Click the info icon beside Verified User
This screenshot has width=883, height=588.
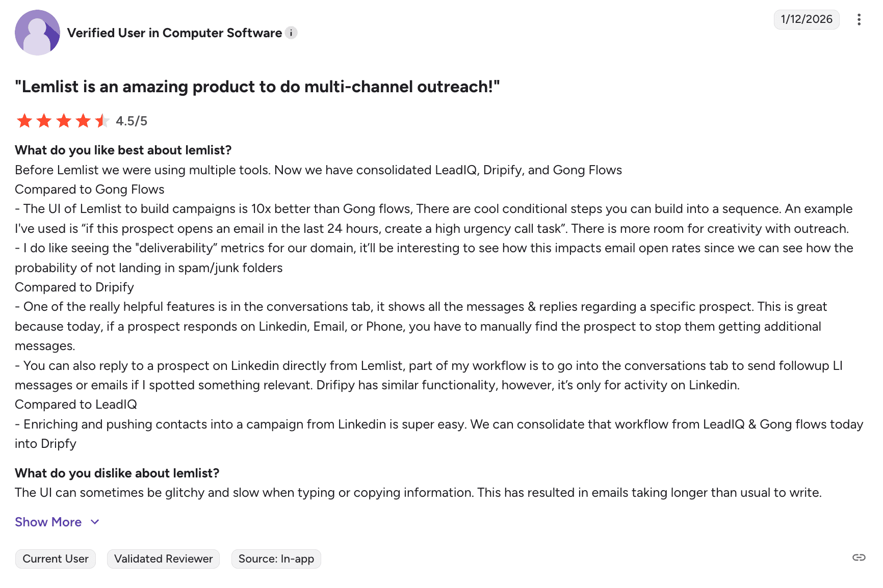[x=291, y=33]
